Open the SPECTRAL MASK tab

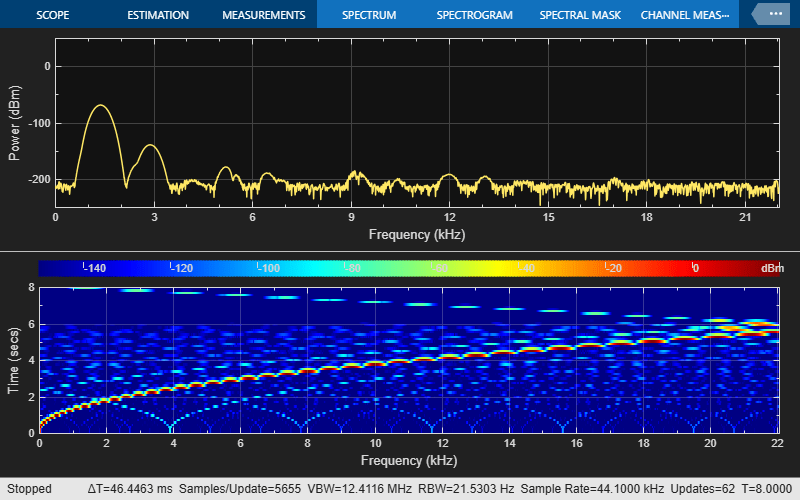click(580, 15)
